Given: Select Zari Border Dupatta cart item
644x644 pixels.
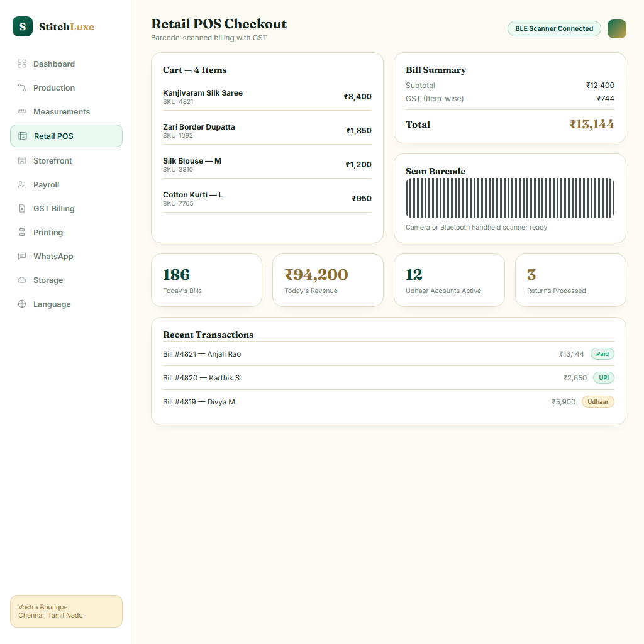Looking at the screenshot, I should [267, 131].
